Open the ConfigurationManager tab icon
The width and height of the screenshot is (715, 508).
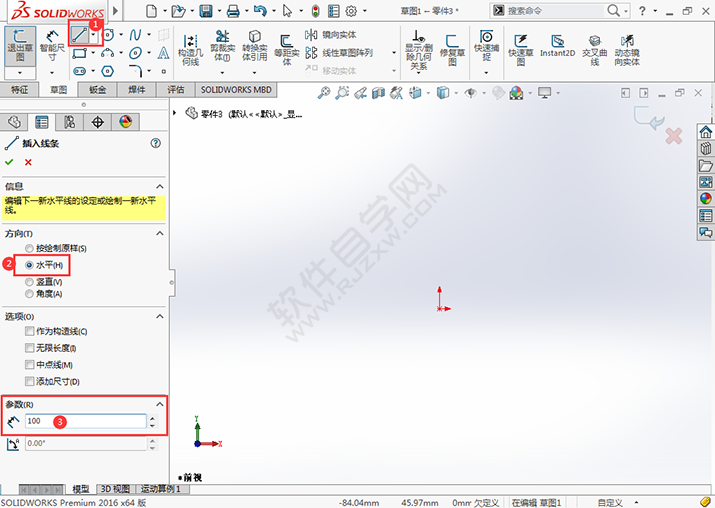(69, 122)
